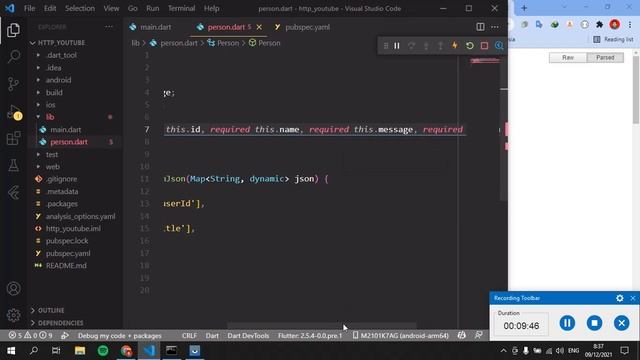
Task: Open the File menu
Action: click(x=29, y=8)
